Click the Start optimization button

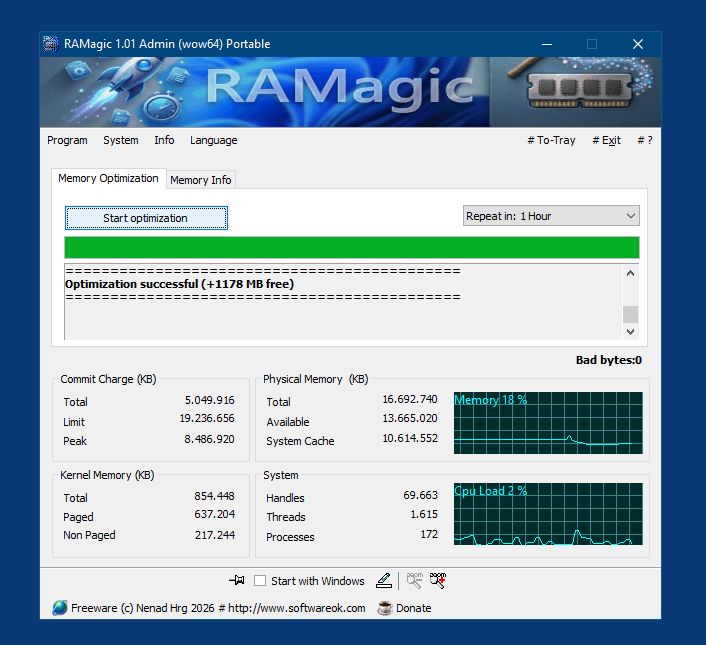point(146,218)
